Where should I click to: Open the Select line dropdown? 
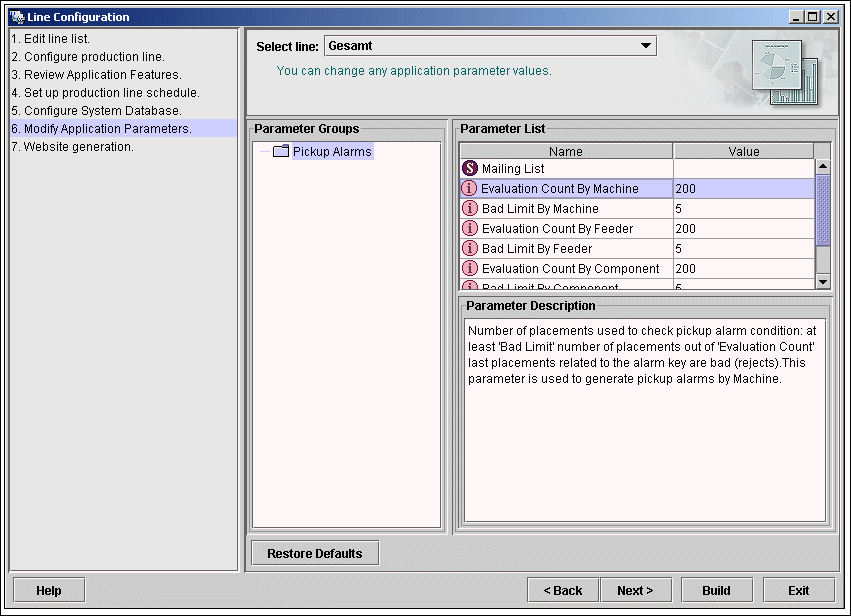tap(645, 46)
